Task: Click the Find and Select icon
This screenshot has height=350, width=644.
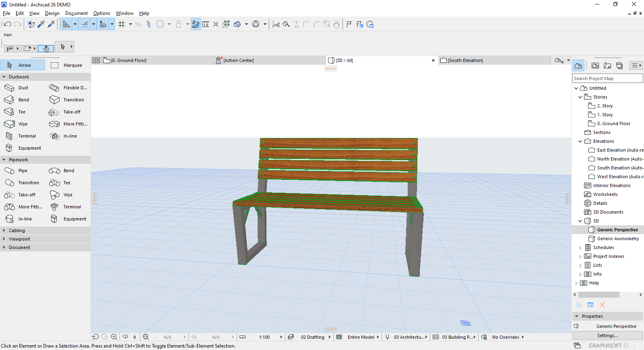Action: [x=31, y=25]
